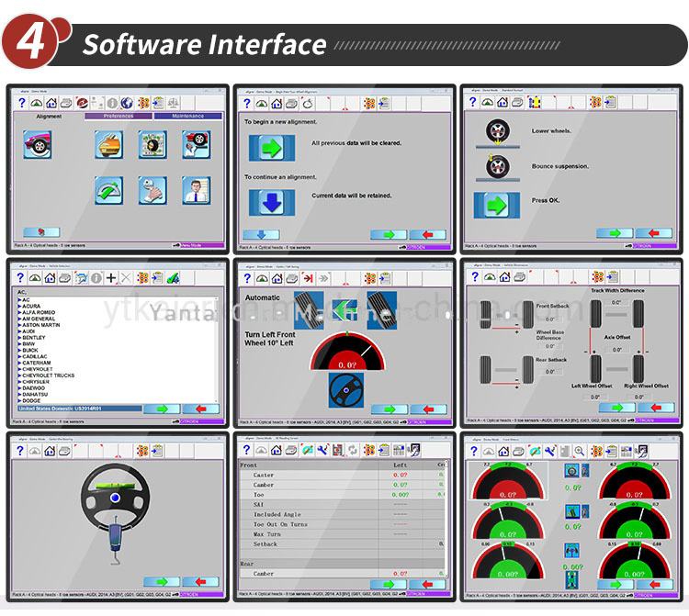Screen dimensions: 689x616
Task: Select the hand-with-mouse icon on the main menu screen
Action: [x=152, y=190]
